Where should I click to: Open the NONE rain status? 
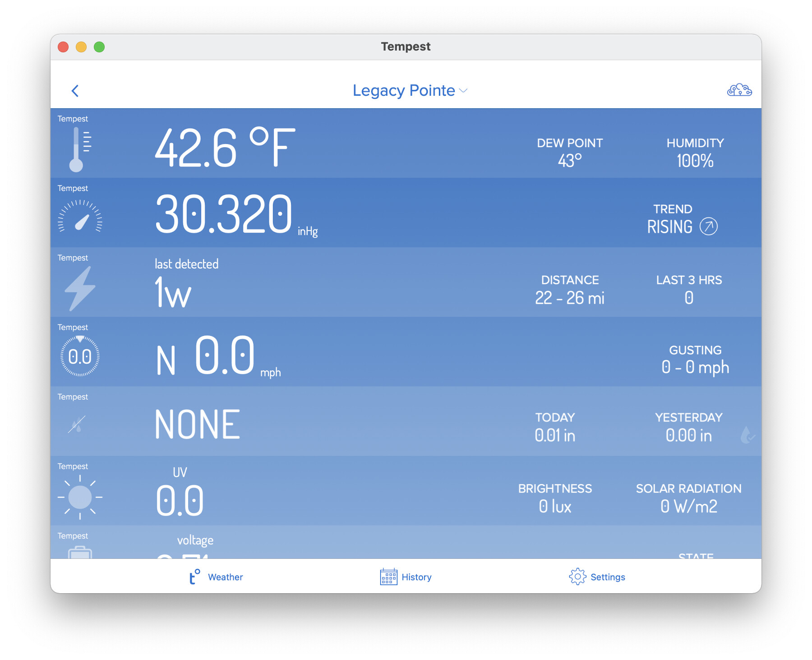197,424
